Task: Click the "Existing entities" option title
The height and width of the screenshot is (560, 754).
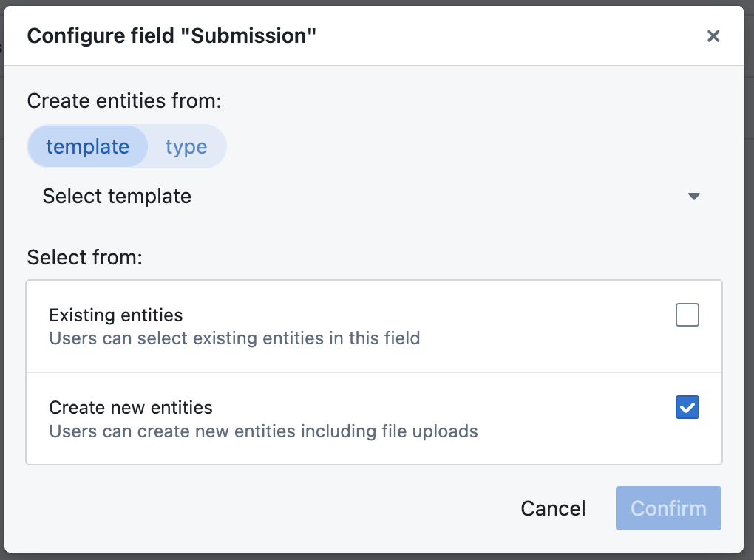Action: pos(116,315)
